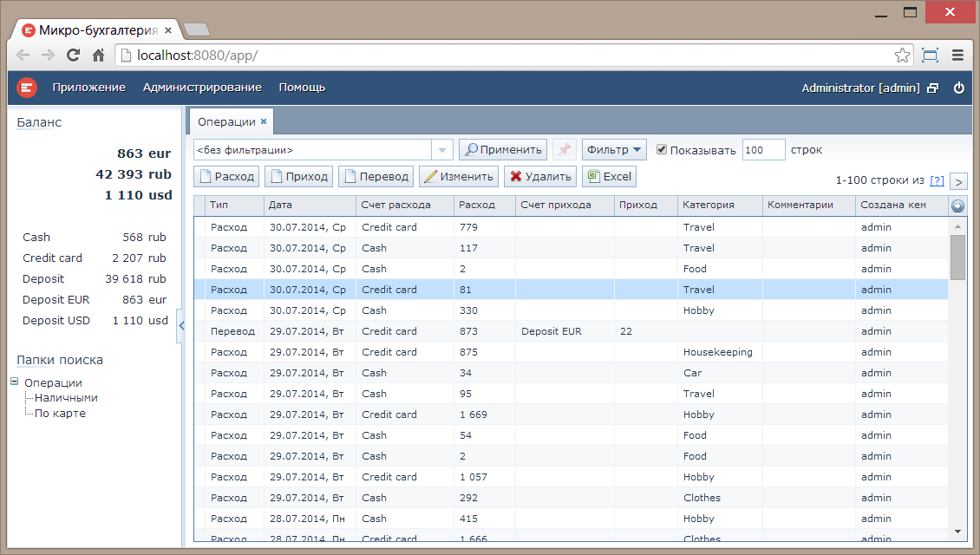The width and height of the screenshot is (980, 555).
Task: Click the filter field showing без фильтрации
Action: (x=312, y=150)
